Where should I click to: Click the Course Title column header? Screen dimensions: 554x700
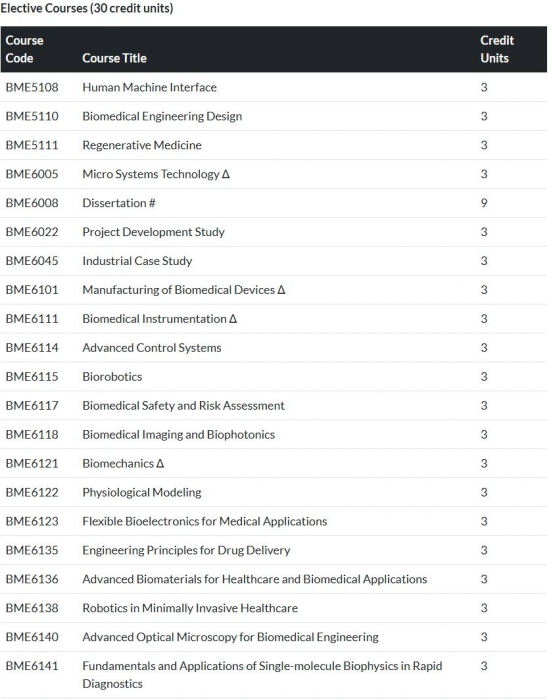tap(114, 58)
